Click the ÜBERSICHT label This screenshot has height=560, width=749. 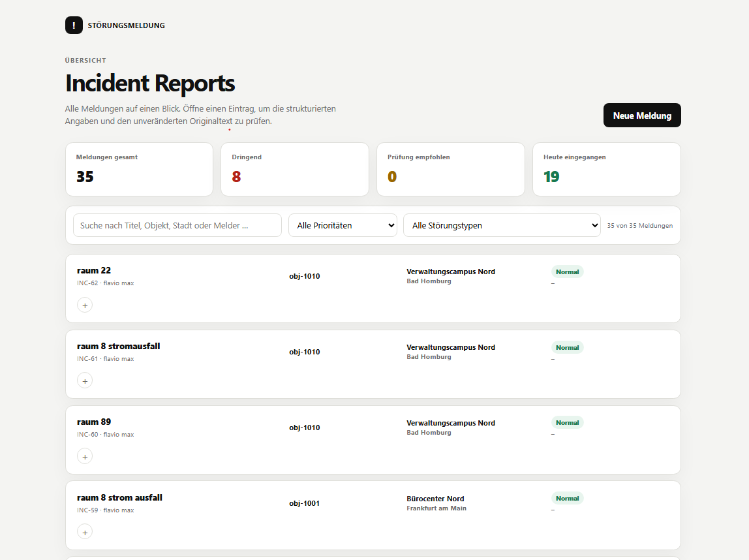(x=85, y=60)
